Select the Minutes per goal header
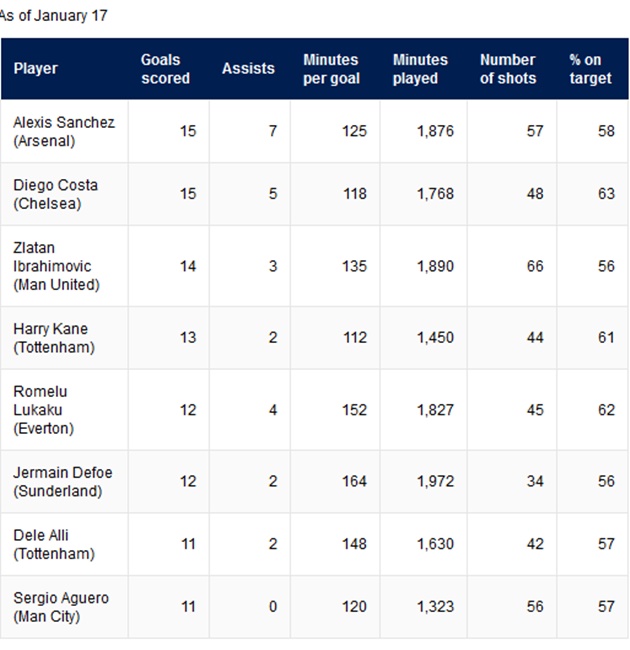Image resolution: width=630 pixels, height=650 pixels. coord(332,69)
